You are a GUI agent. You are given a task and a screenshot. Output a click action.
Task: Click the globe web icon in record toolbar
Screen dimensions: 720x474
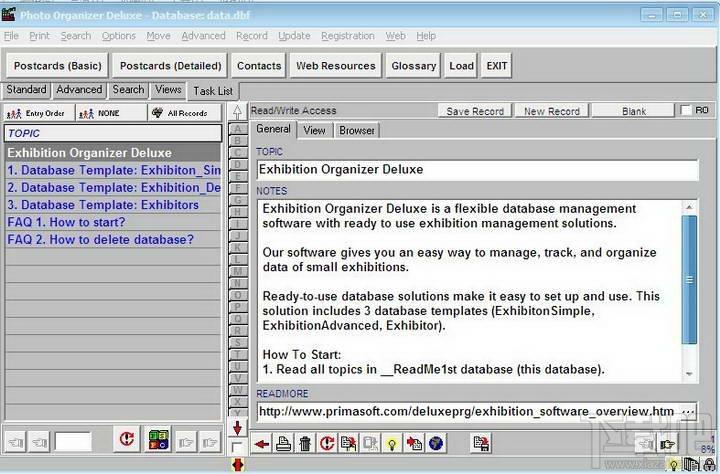click(x=435, y=444)
